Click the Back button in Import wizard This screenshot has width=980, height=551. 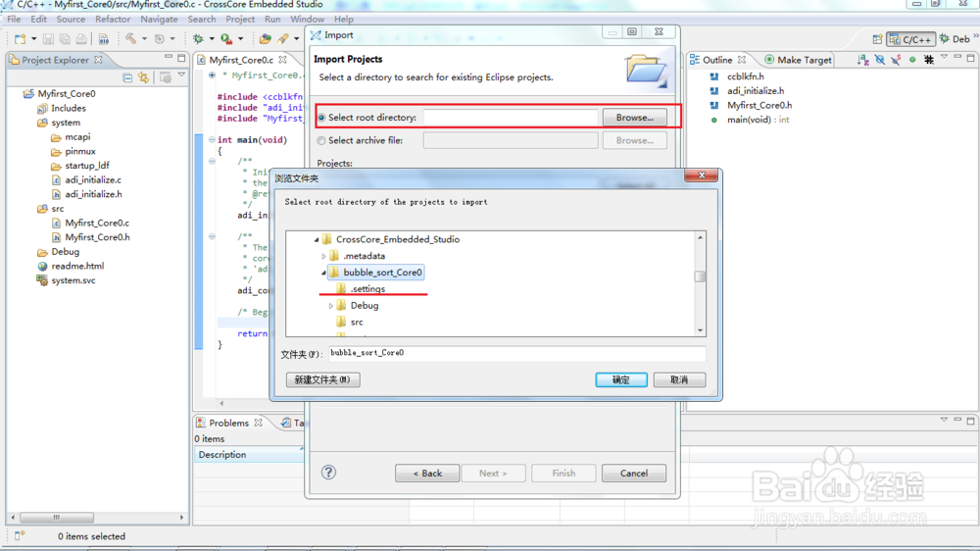coord(427,473)
